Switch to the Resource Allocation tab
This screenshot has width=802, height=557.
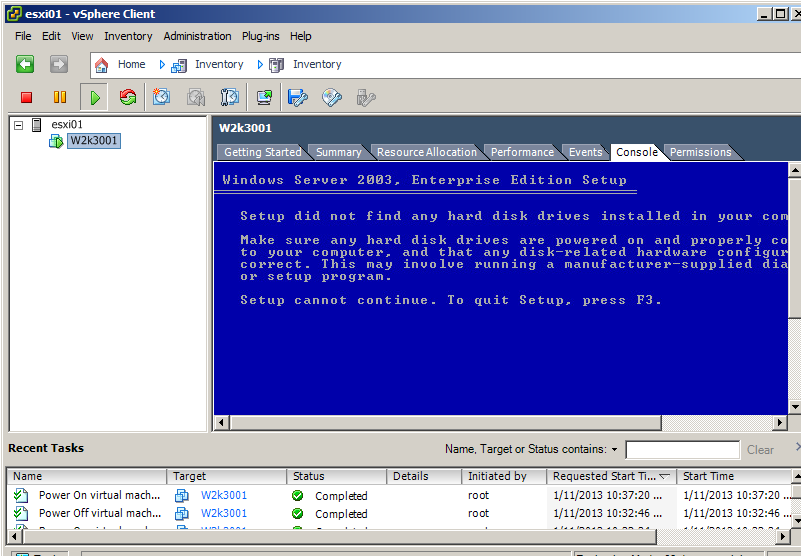[x=427, y=152]
